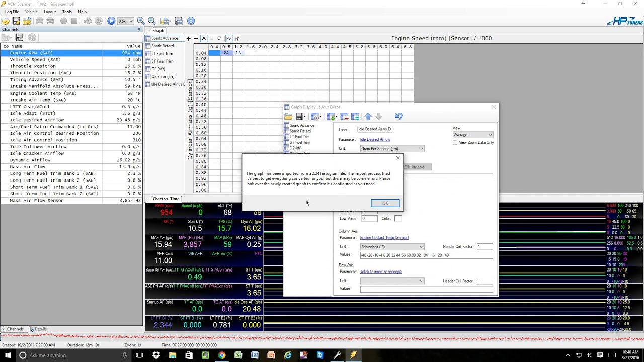
Task: Zoom out using the magnifier minus icon
Action: pyautogui.click(x=151, y=21)
